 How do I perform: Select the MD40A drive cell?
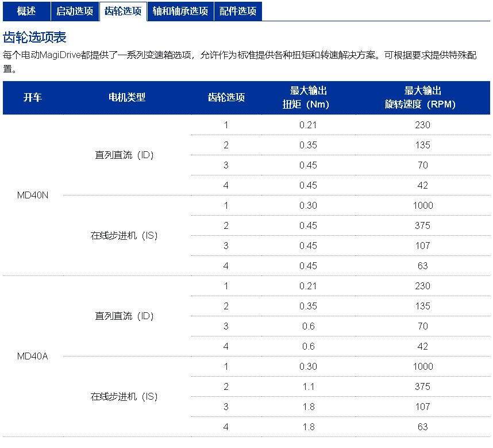pos(33,356)
